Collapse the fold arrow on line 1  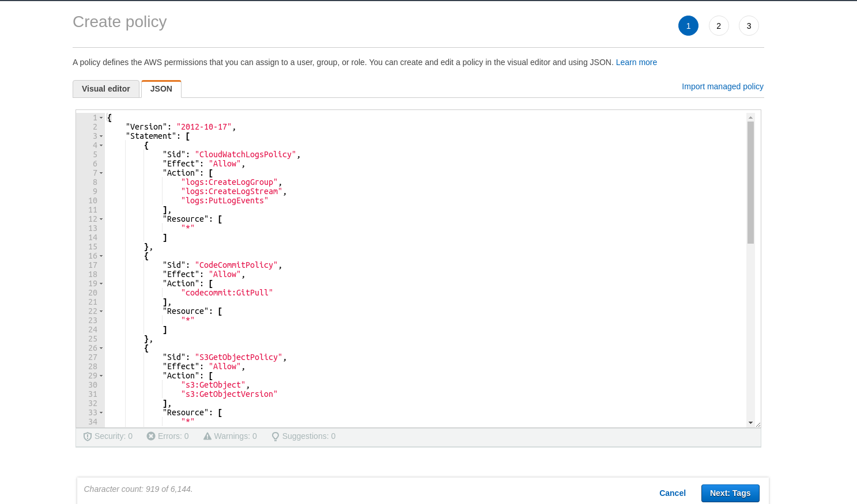coord(101,118)
